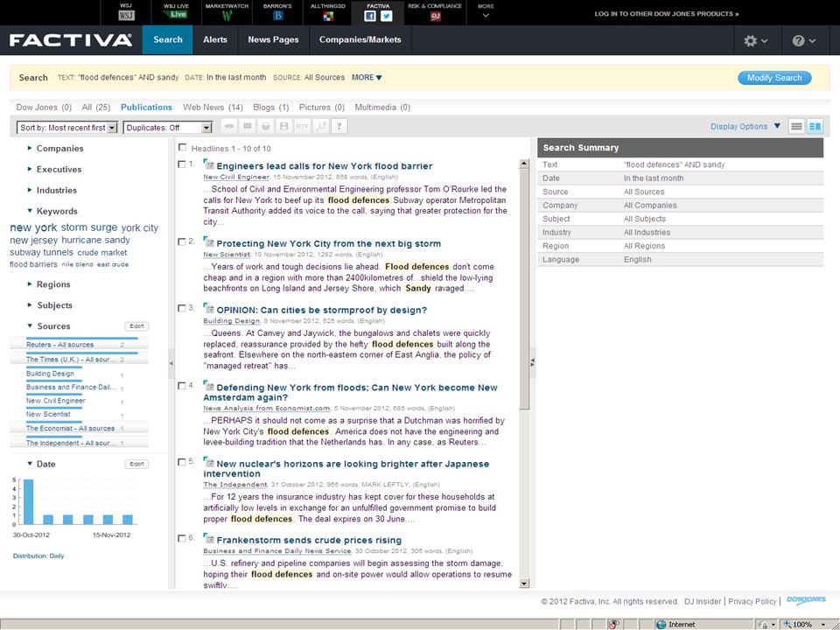Image resolution: width=840 pixels, height=630 pixels.
Task: Click the email articles toolbar icon
Action: (248, 126)
